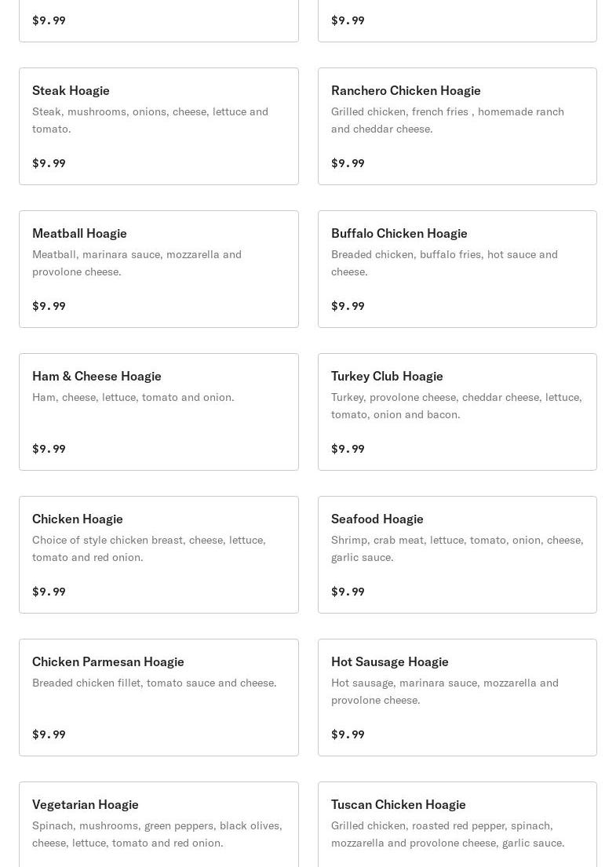616x867 pixels.
Task: Click the Buffalo Chicken Hoagie $9.99 price
Action: (x=348, y=306)
